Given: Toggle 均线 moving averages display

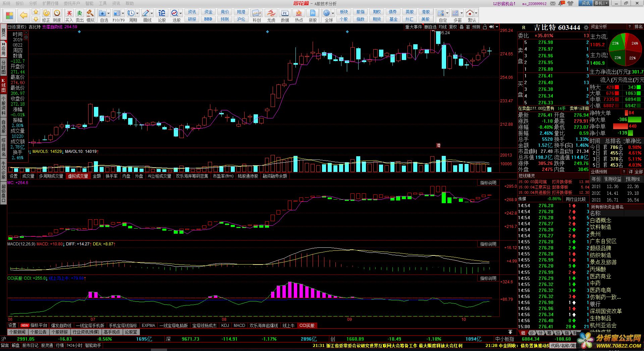Looking at the screenshot, I should click(443, 27).
